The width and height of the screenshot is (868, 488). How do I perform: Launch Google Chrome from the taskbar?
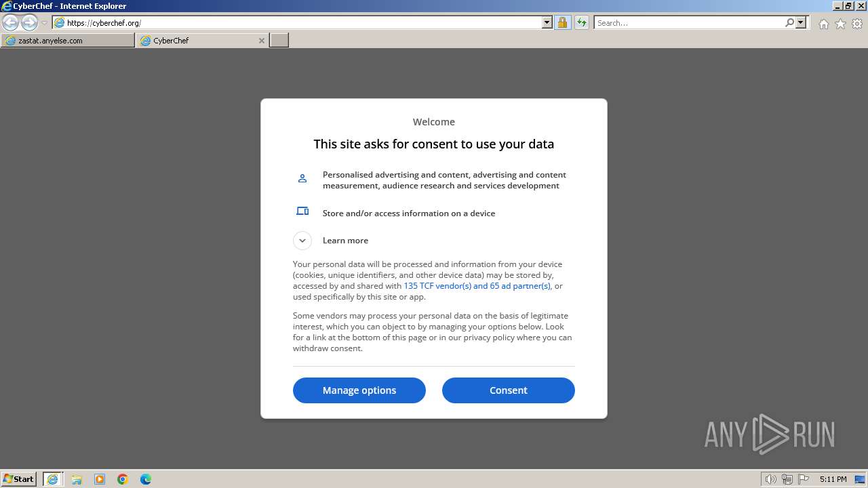[123, 479]
